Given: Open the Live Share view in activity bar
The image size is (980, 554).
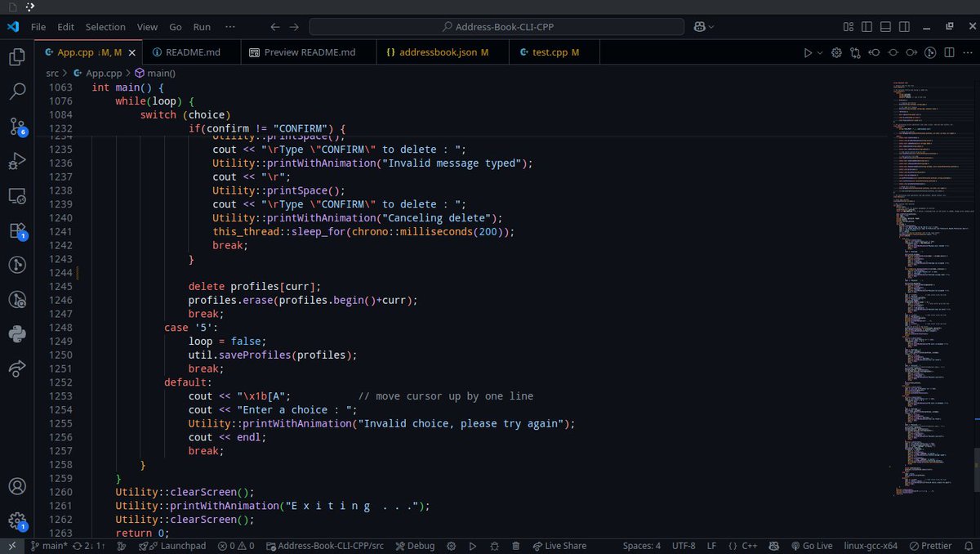Looking at the screenshot, I should (17, 369).
